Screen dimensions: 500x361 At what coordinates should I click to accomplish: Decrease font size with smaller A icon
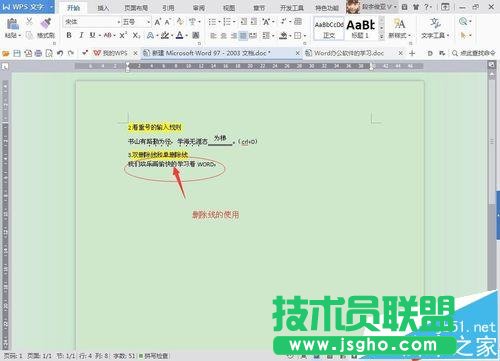[168, 22]
